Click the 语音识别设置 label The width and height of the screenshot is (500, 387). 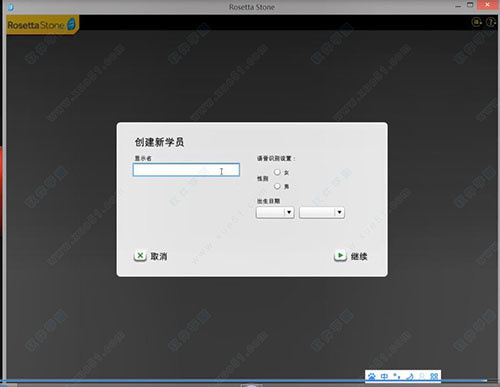276,158
